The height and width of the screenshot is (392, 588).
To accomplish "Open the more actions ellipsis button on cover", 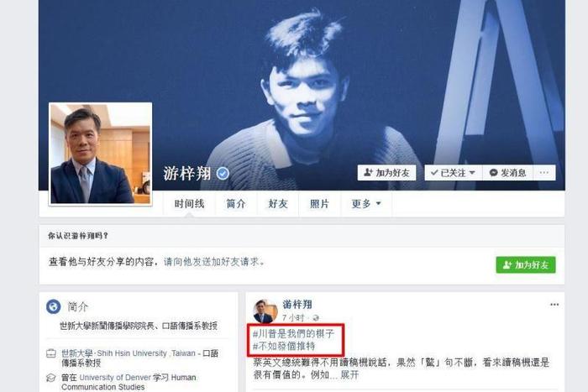I will [x=544, y=173].
